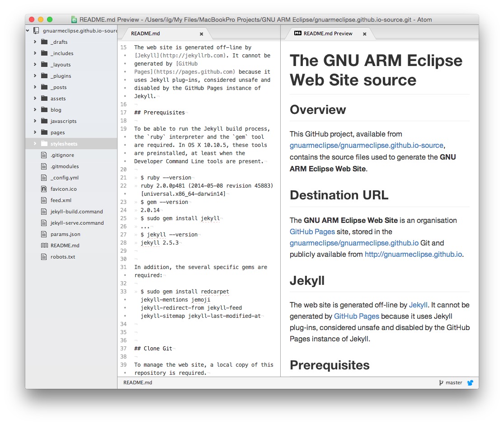
Task: Open the gnuarmeclipse/gnuarmeclipse.github.io link
Action: coord(354,243)
